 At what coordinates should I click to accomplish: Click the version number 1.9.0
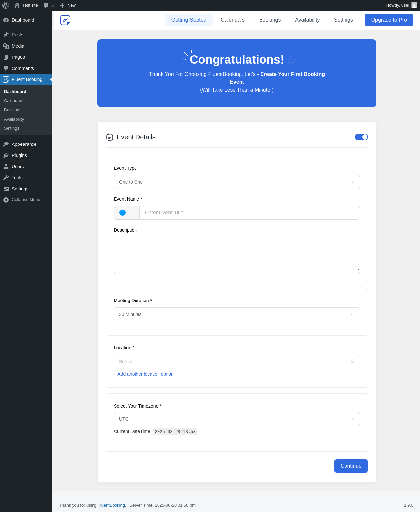409,505
